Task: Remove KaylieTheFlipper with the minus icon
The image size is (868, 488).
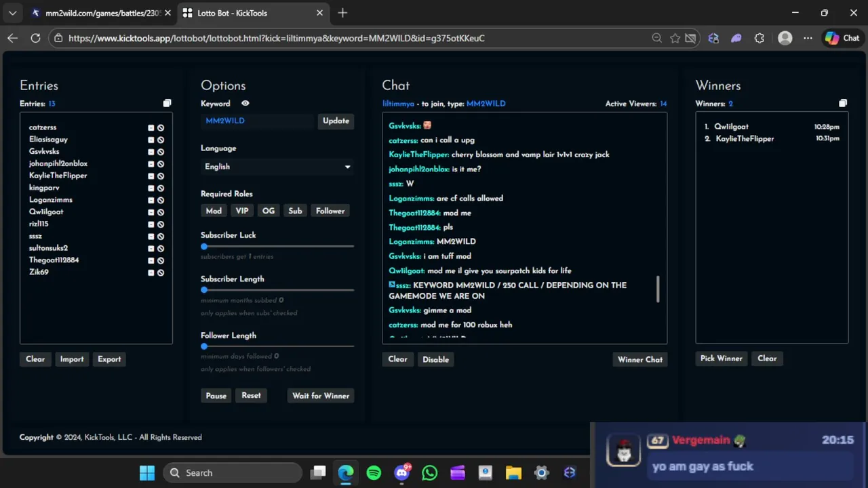Action: point(151,176)
